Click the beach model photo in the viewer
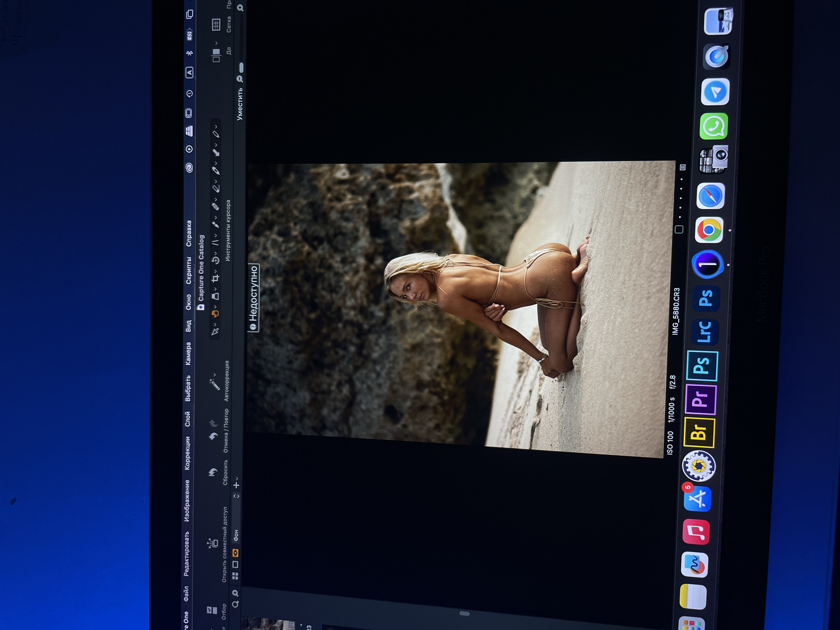This screenshot has height=630, width=840. 460,308
